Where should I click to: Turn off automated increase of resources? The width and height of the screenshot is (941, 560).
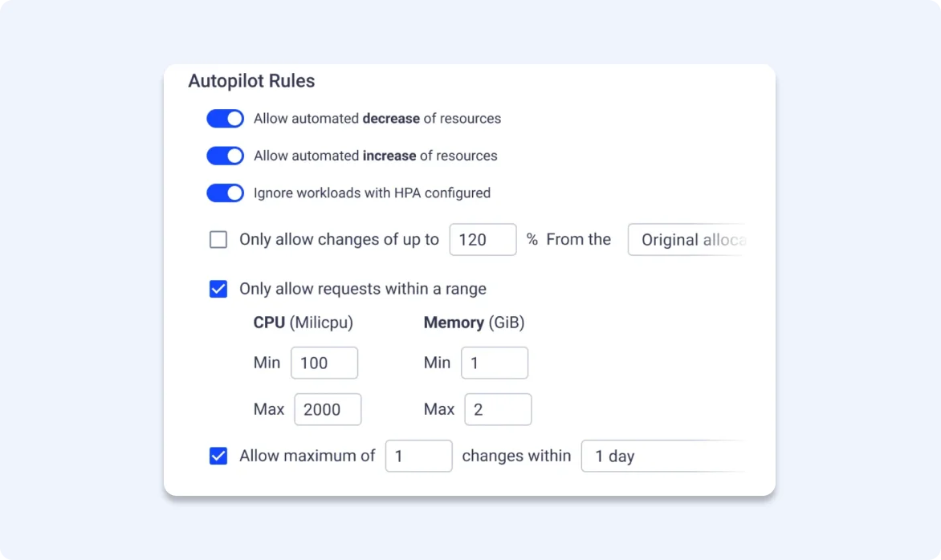[x=225, y=155]
